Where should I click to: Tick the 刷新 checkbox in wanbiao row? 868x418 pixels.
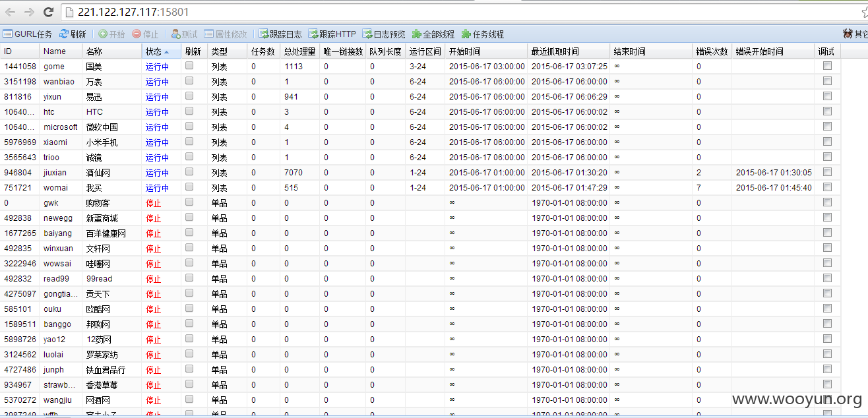pyautogui.click(x=189, y=81)
